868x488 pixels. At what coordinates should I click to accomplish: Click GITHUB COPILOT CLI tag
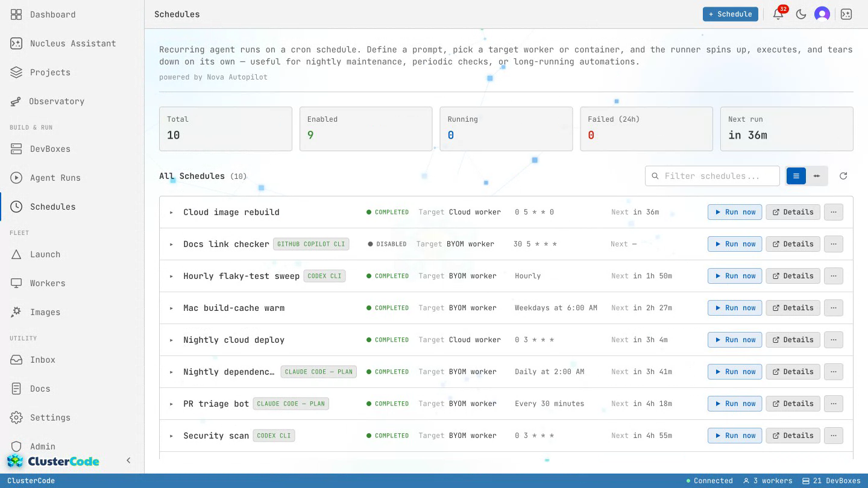click(x=311, y=244)
